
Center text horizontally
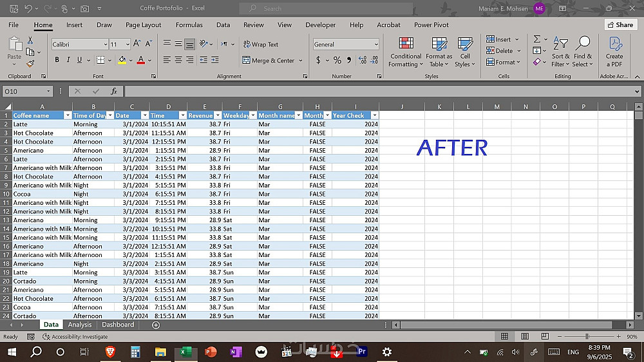[x=178, y=60]
